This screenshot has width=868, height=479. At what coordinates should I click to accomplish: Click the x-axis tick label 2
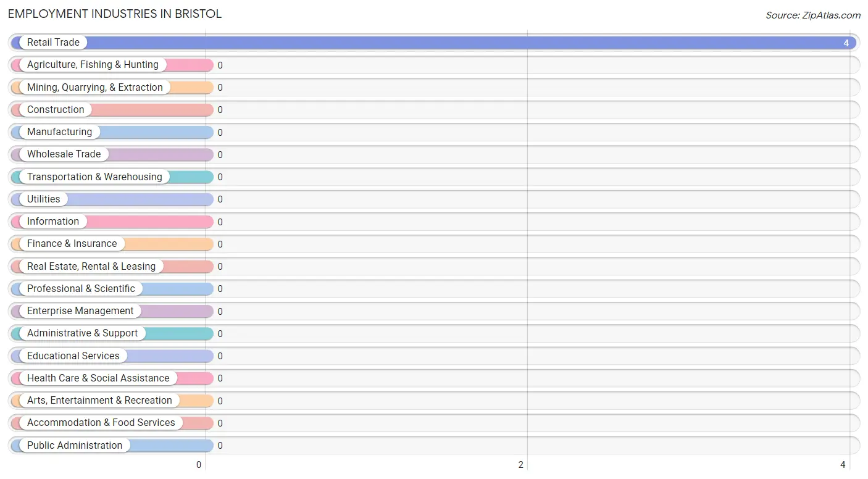(521, 465)
